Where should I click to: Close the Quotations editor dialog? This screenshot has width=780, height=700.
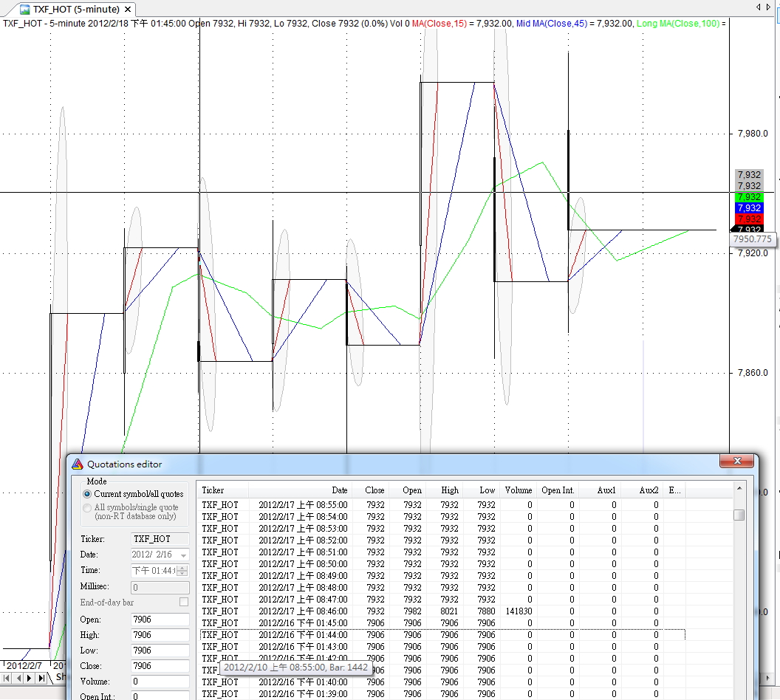pyautogui.click(x=736, y=461)
